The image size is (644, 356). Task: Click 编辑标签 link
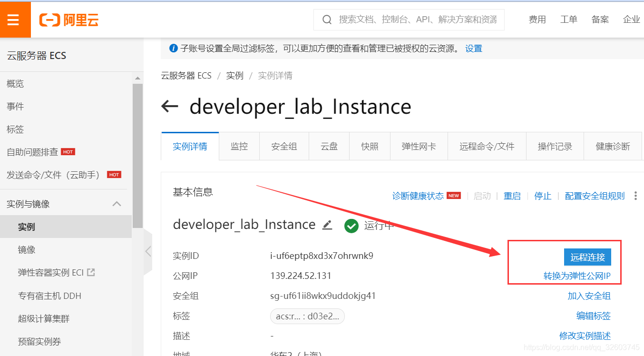594,316
